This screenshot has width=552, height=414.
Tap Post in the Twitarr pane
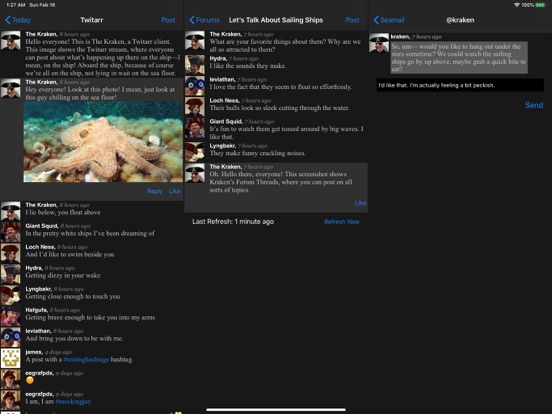tap(168, 20)
